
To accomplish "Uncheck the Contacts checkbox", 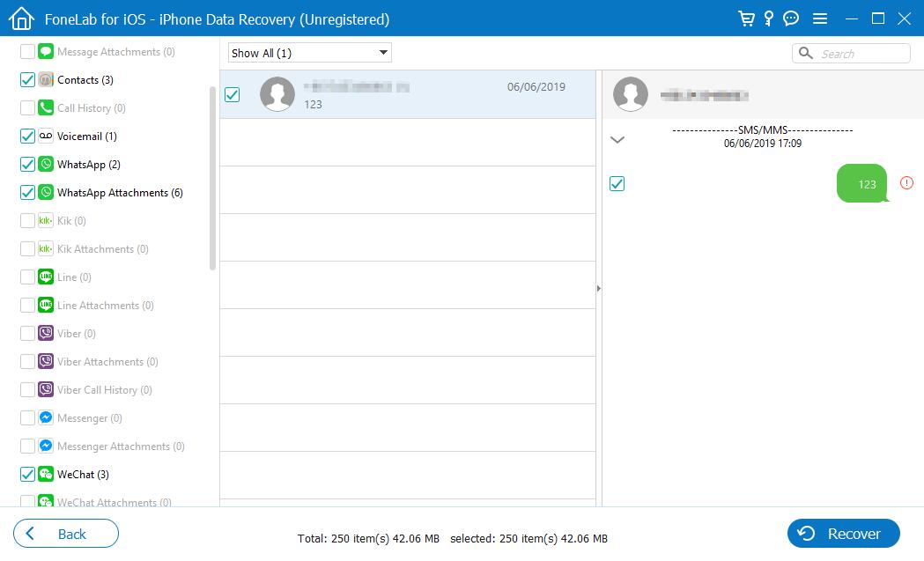I will [x=27, y=79].
